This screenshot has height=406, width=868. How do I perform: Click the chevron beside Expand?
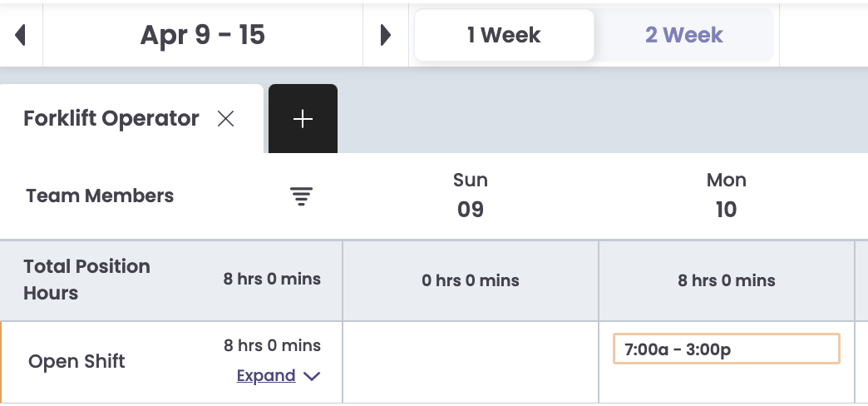pyautogui.click(x=312, y=376)
